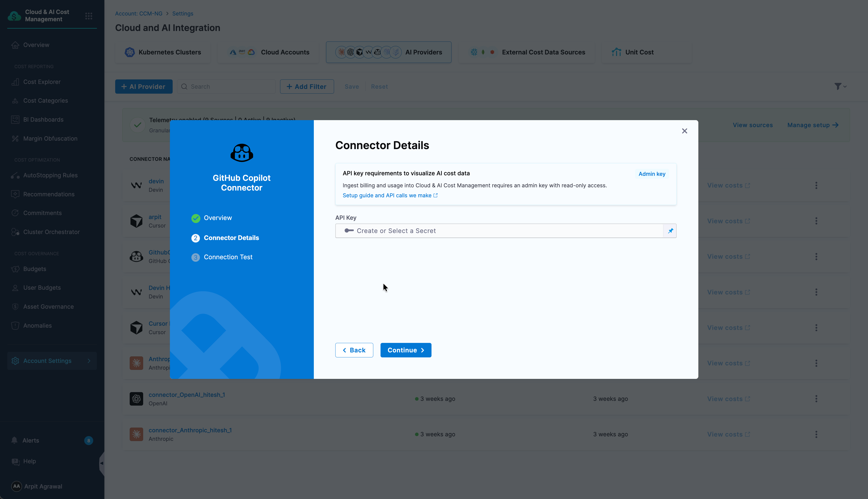Click the Alerts count badge
This screenshot has height=499, width=868.
pos(88,441)
